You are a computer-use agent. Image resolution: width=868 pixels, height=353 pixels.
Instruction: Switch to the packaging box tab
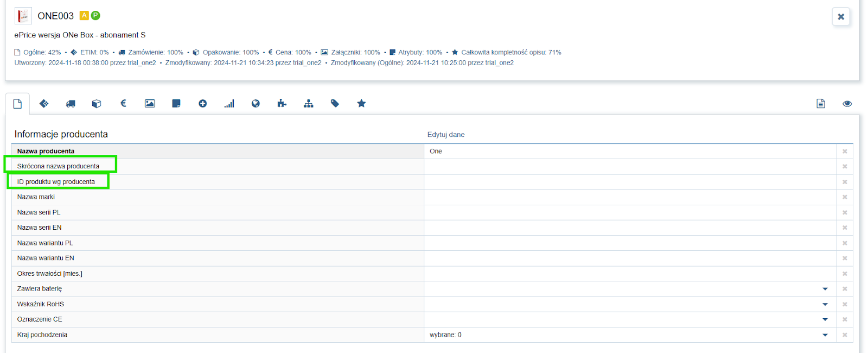point(97,104)
